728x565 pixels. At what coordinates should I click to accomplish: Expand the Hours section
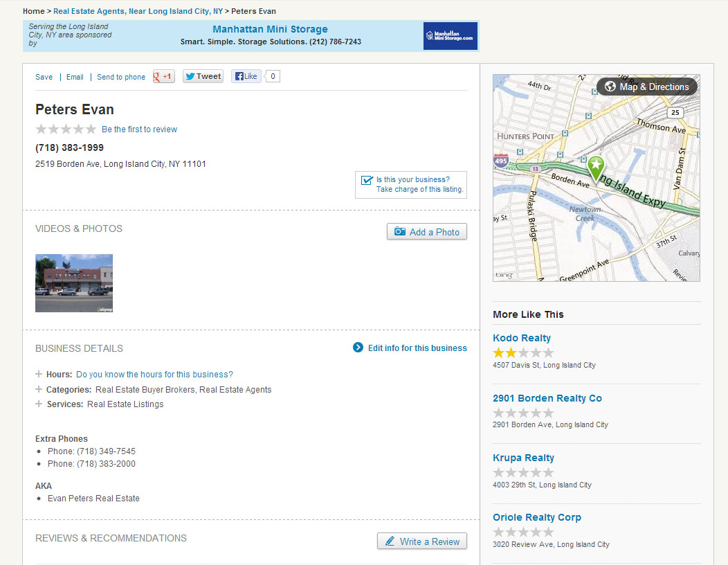(x=39, y=375)
